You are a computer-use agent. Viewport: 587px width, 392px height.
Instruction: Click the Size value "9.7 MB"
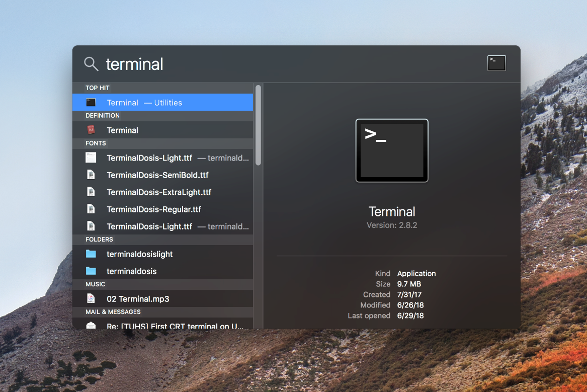409,284
